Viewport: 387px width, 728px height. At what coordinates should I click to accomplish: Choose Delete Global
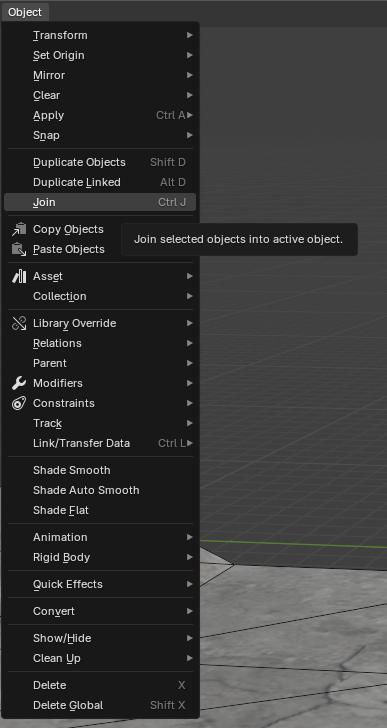100,705
